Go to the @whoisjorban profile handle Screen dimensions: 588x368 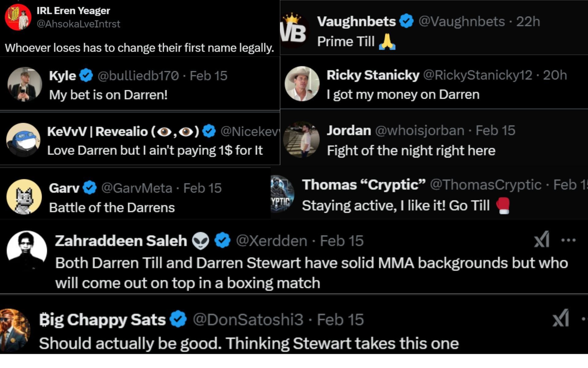point(420,131)
